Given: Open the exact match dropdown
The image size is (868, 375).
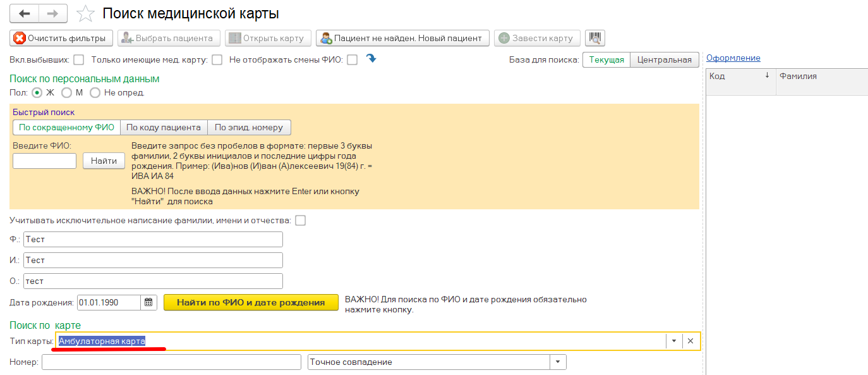Looking at the screenshot, I should 558,362.
